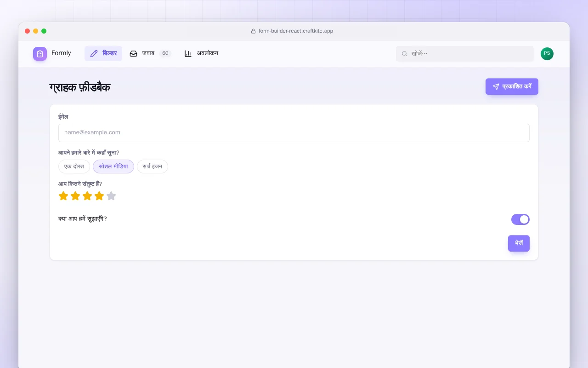This screenshot has height=368, width=588.
Task: Open the जवाब tab
Action: pyautogui.click(x=150, y=53)
